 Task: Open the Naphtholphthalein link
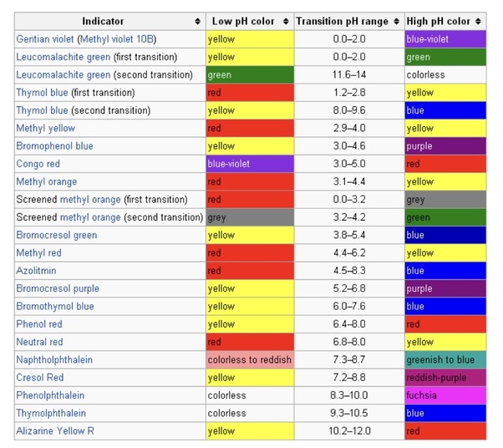(54, 360)
